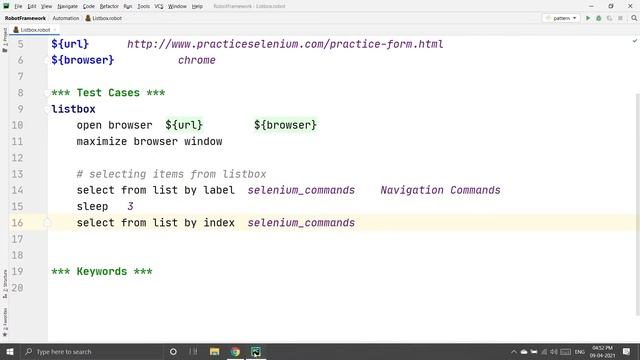Image resolution: width=640 pixels, height=360 pixels.
Task: Click ${url} argument on line 10
Action: (184, 125)
